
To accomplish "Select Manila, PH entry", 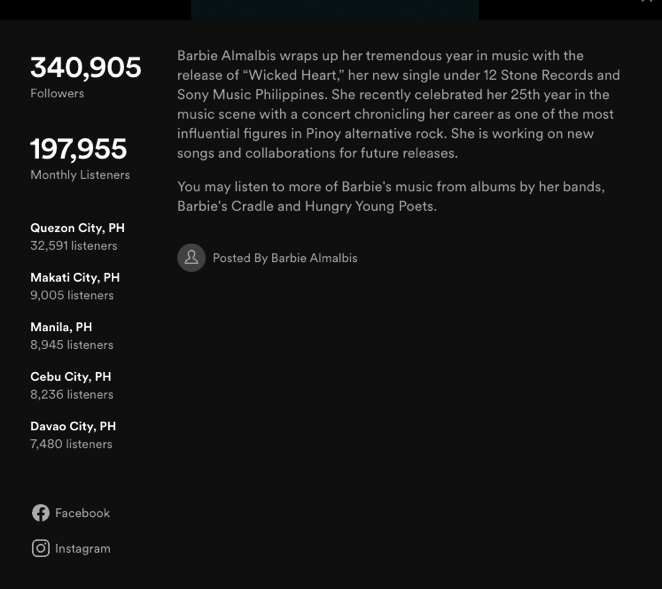I will (72, 336).
